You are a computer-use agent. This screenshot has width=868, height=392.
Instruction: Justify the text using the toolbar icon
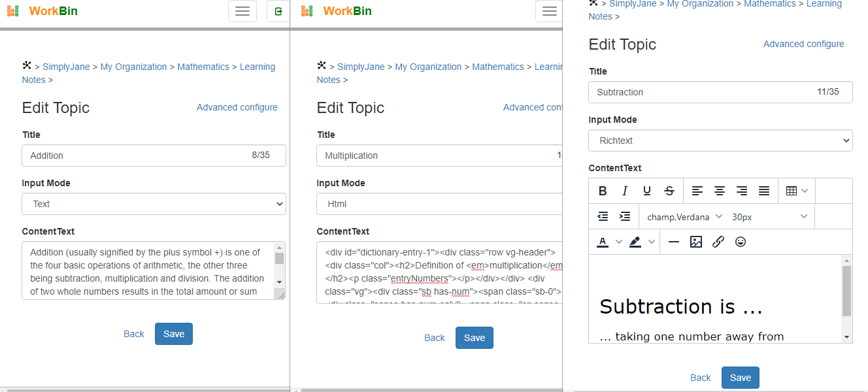click(x=764, y=191)
